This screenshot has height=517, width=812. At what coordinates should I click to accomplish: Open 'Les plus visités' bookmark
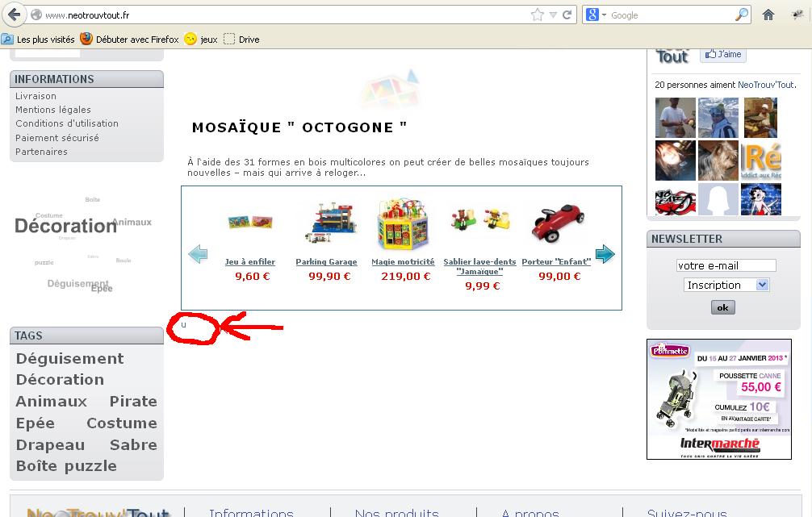coord(38,40)
